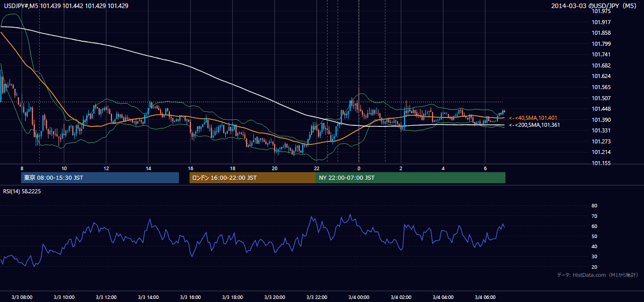Click the hour label 14 under the price chart

[x=148, y=168]
